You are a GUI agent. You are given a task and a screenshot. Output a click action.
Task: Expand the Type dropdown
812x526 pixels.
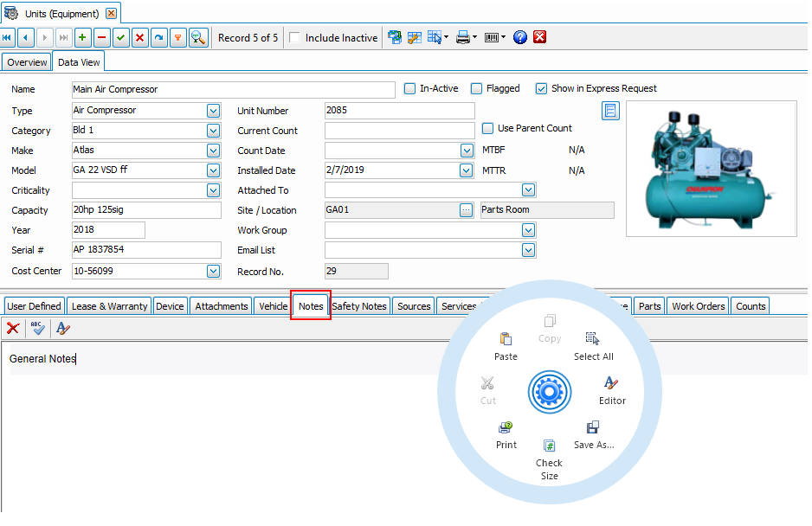pyautogui.click(x=213, y=111)
